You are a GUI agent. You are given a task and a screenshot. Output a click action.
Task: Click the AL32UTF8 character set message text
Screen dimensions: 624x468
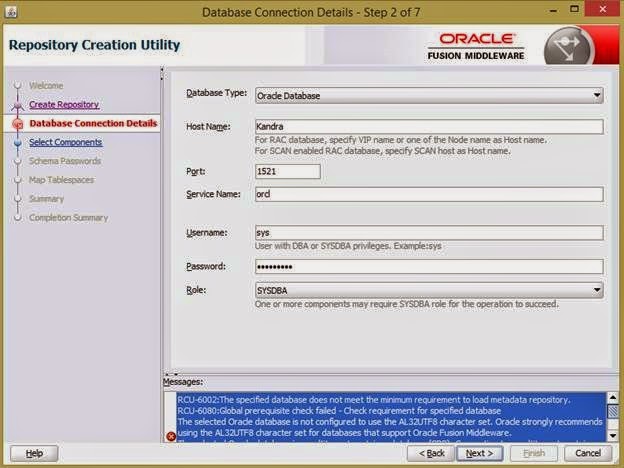(390, 427)
